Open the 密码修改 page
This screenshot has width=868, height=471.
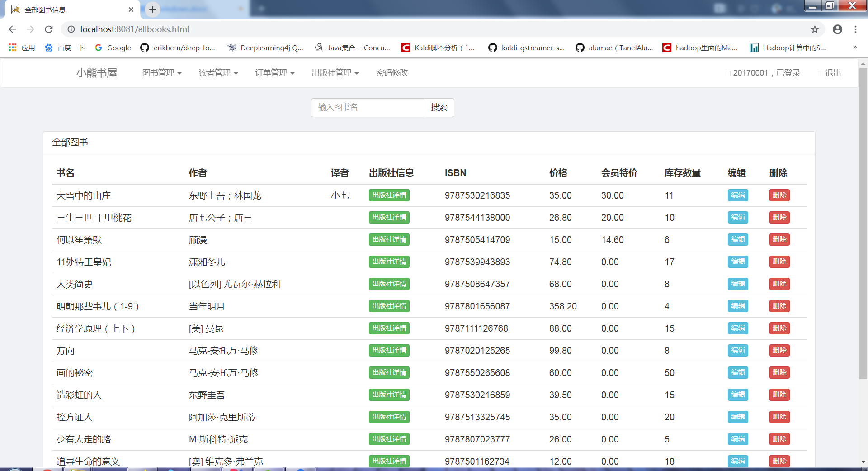pyautogui.click(x=392, y=73)
